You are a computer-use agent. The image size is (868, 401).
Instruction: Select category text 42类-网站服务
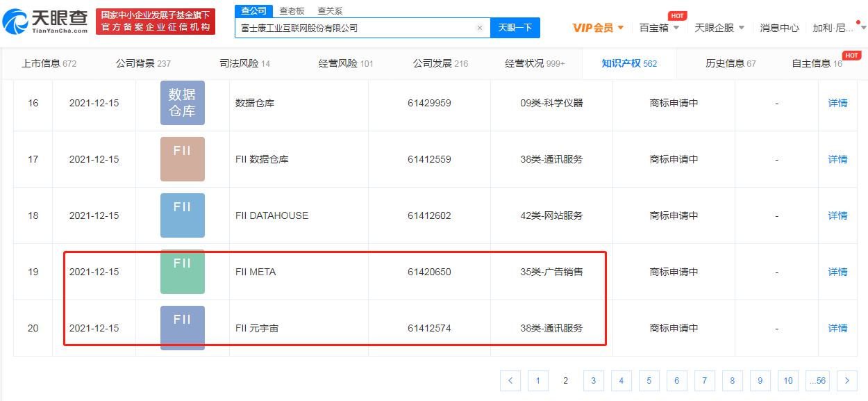[551, 215]
